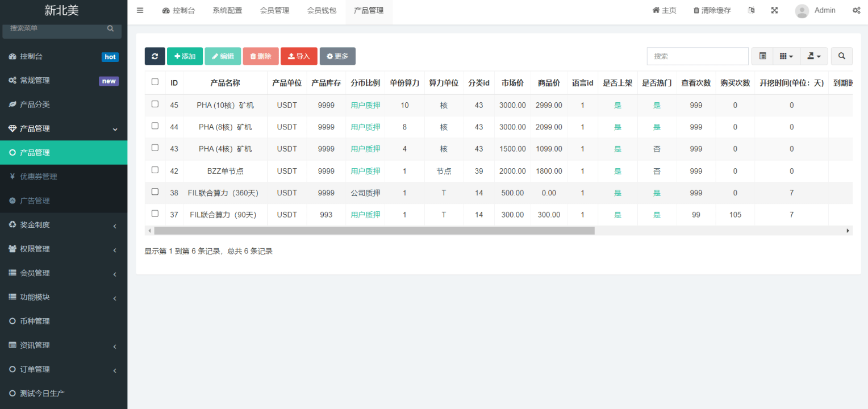Tick the select-all checkbox in table header
This screenshot has height=409, width=868.
coord(155,82)
